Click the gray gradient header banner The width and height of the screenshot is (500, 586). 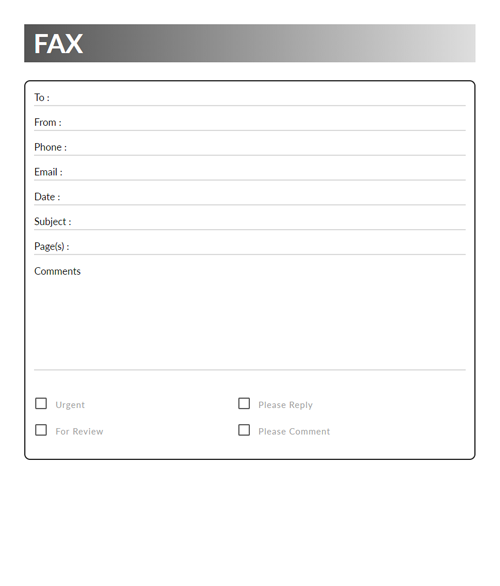pos(250,43)
